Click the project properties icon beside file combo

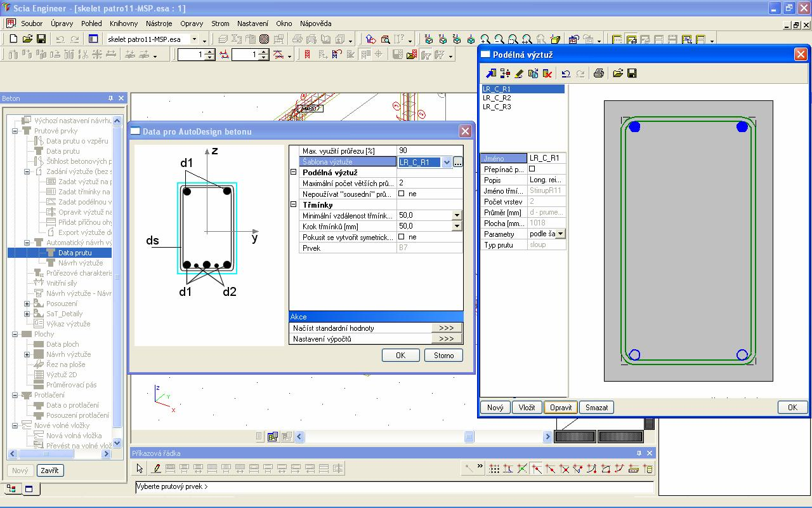(93, 39)
